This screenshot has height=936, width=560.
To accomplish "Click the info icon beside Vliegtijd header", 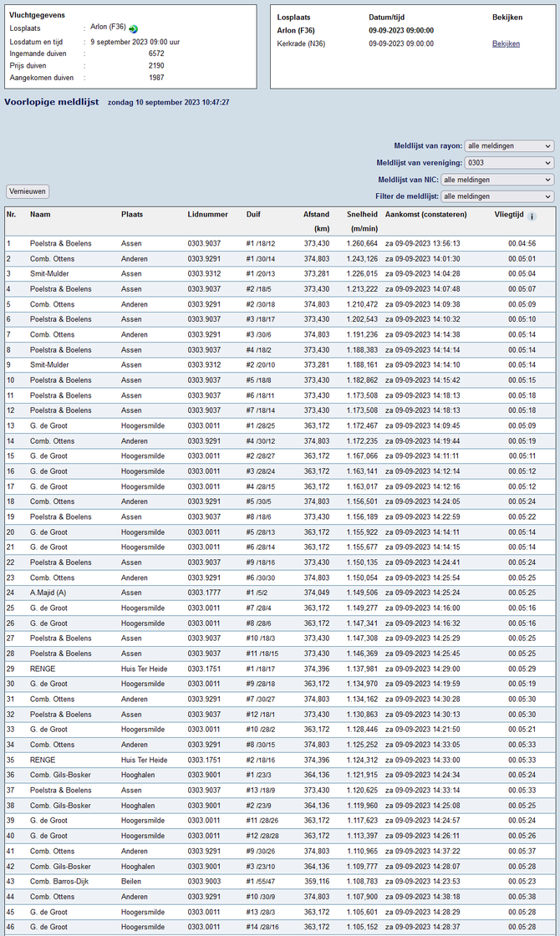I will [x=532, y=216].
